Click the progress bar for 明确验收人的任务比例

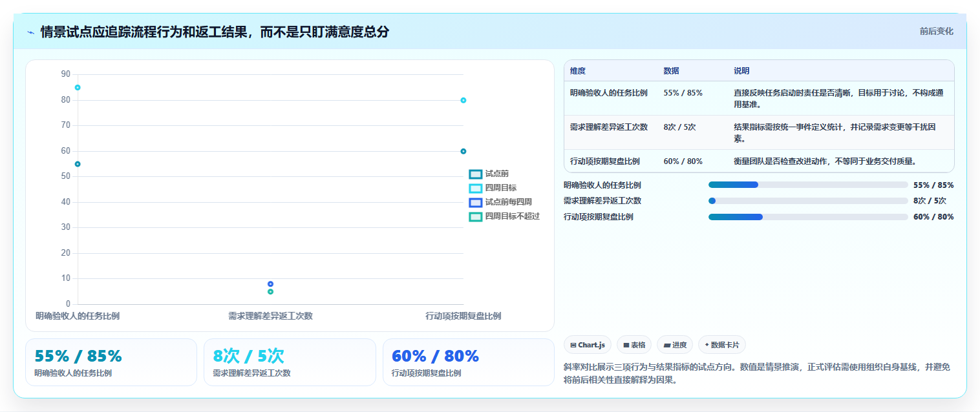coord(808,185)
